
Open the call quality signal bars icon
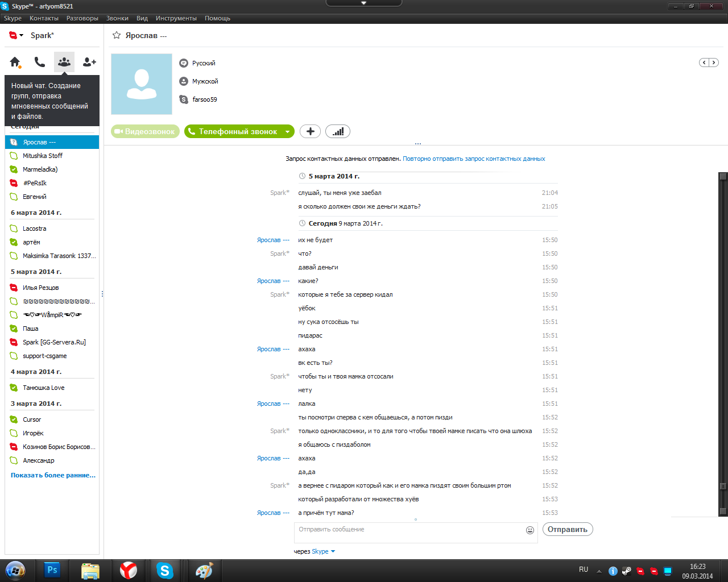[338, 131]
